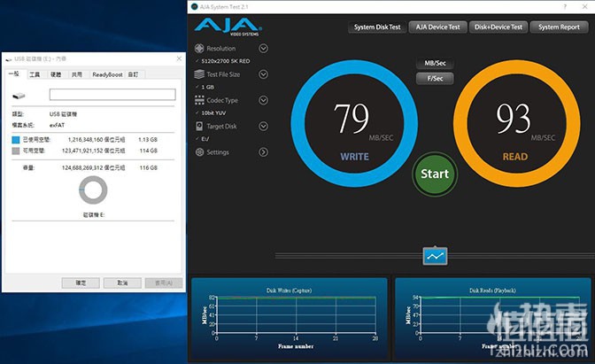Select the AJA Device Test tab
The width and height of the screenshot is (595, 364).
pos(437,27)
